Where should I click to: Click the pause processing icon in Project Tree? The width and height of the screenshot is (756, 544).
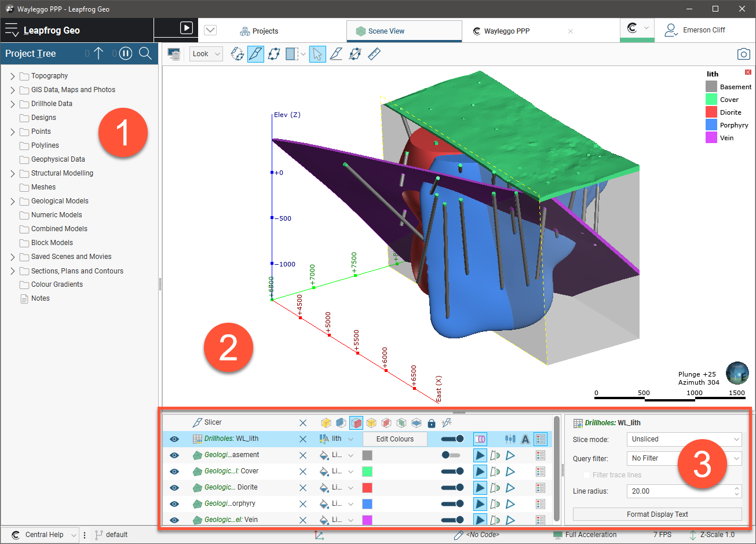[126, 53]
